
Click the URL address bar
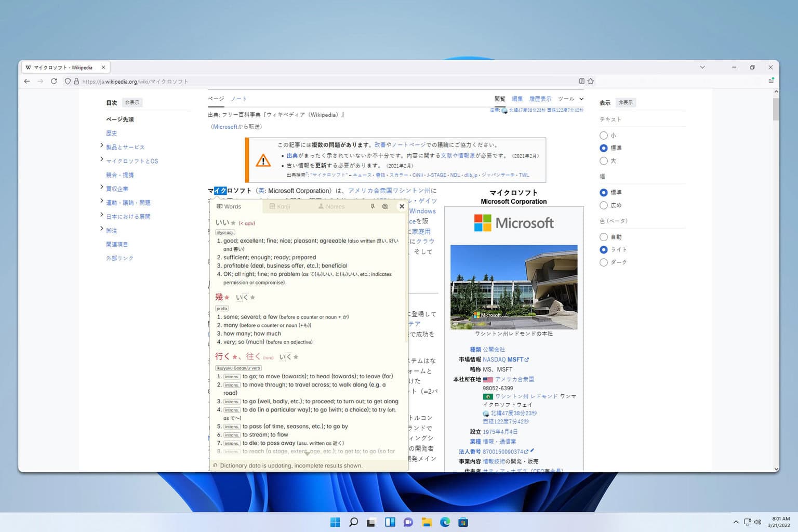pyautogui.click(x=327, y=81)
